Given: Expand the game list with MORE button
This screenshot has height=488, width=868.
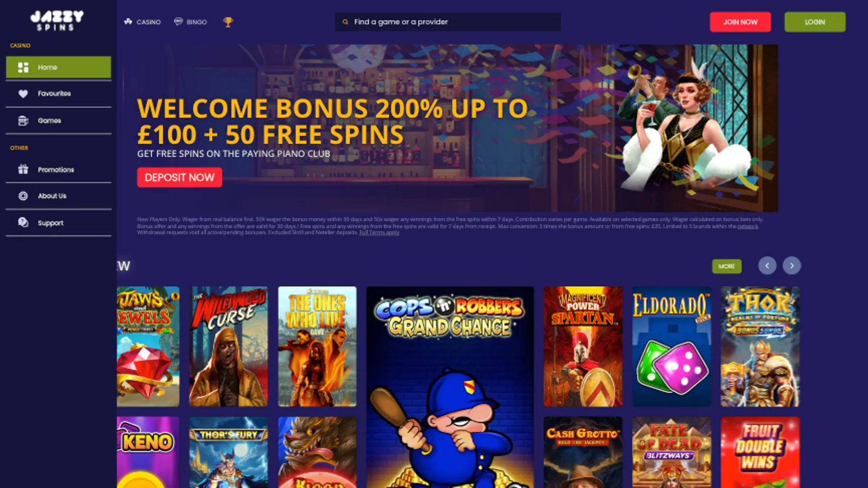Looking at the screenshot, I should [x=726, y=266].
